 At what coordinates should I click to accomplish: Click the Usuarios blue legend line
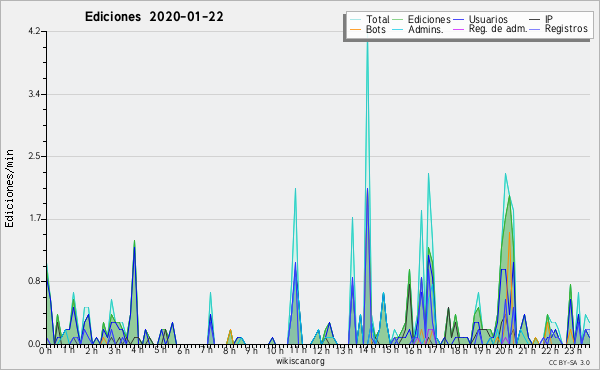pyautogui.click(x=458, y=20)
